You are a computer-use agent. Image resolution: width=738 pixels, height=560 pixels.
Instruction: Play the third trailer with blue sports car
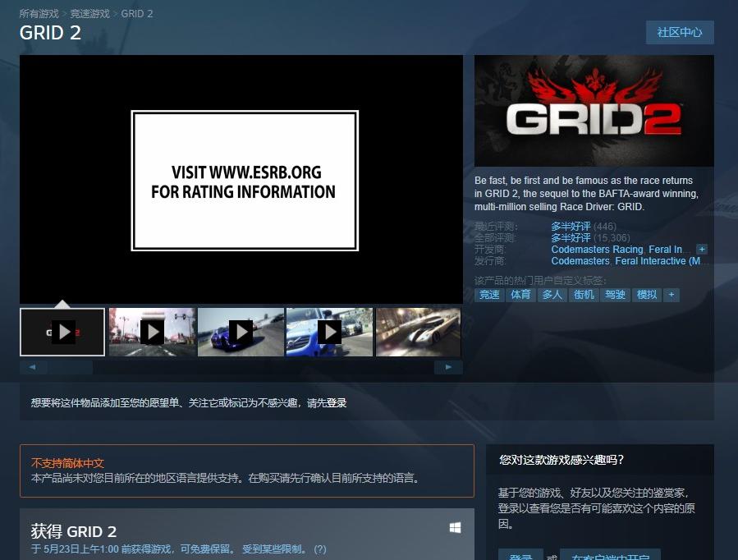coord(241,333)
